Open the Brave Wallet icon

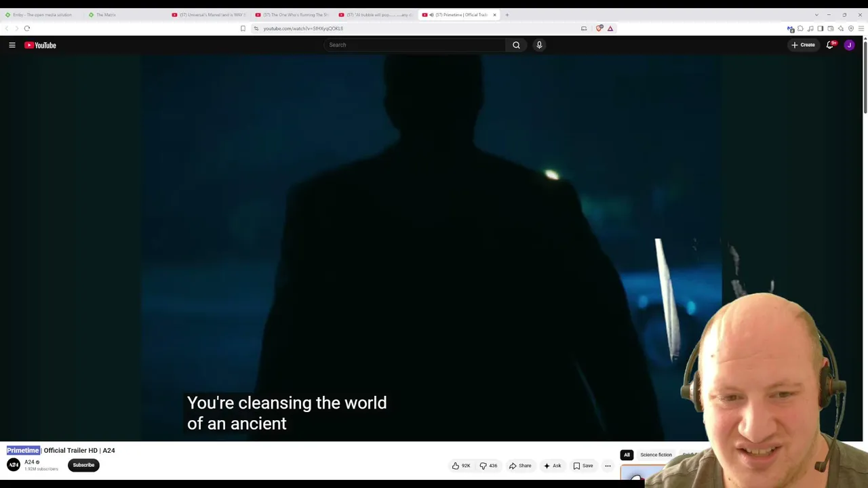(831, 28)
